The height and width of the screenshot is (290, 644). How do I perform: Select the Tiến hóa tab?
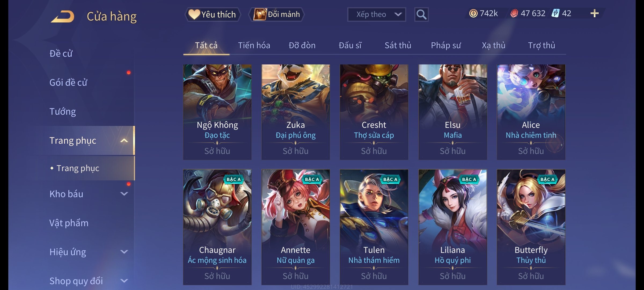click(x=254, y=45)
